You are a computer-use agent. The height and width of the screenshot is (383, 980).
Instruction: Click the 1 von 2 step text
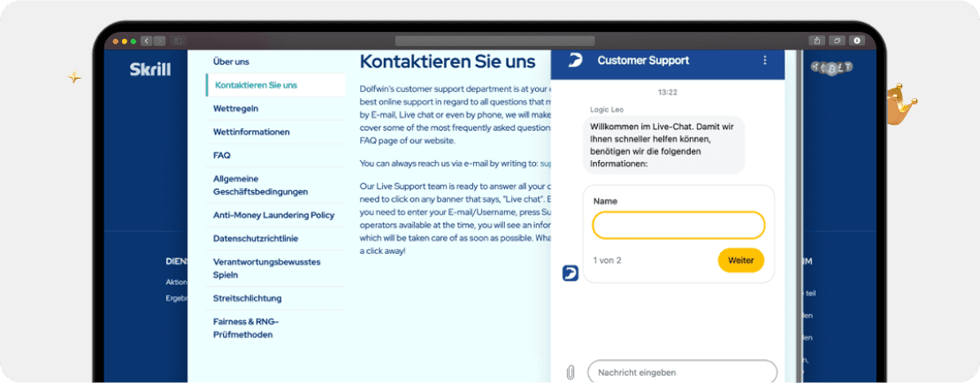[607, 260]
